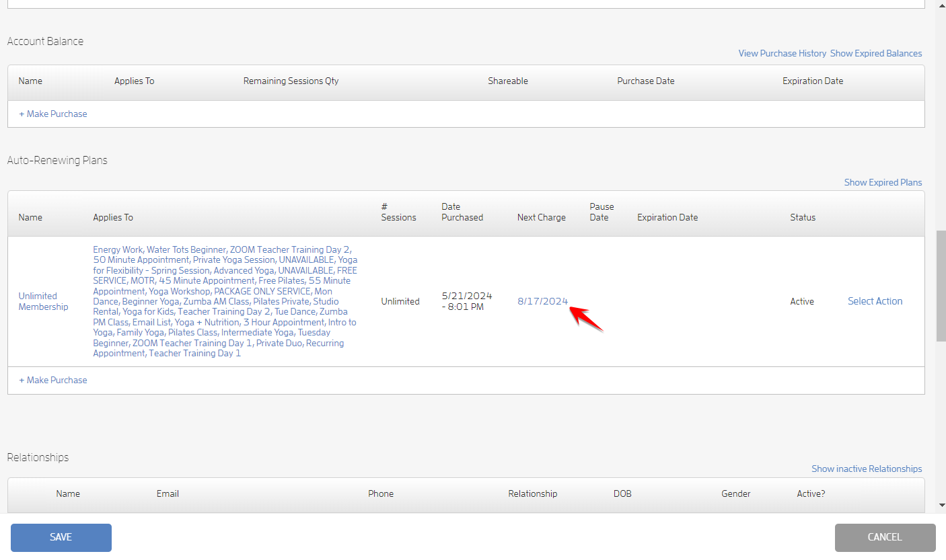Open the Water Tots Beginner link
The width and height of the screenshot is (946, 560).
(x=186, y=249)
